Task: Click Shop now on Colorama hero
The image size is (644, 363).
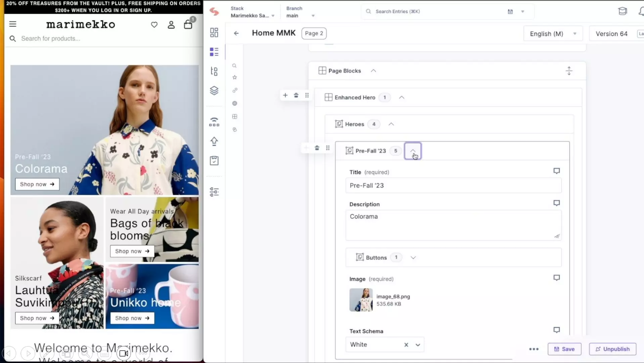Action: click(37, 184)
